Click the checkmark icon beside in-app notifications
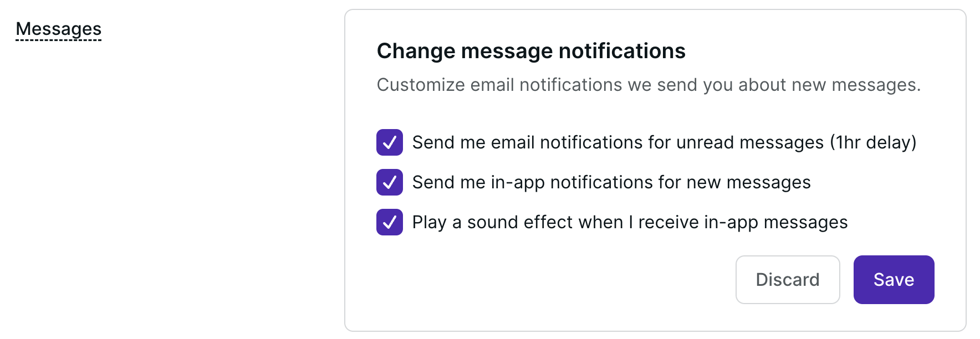 click(390, 182)
